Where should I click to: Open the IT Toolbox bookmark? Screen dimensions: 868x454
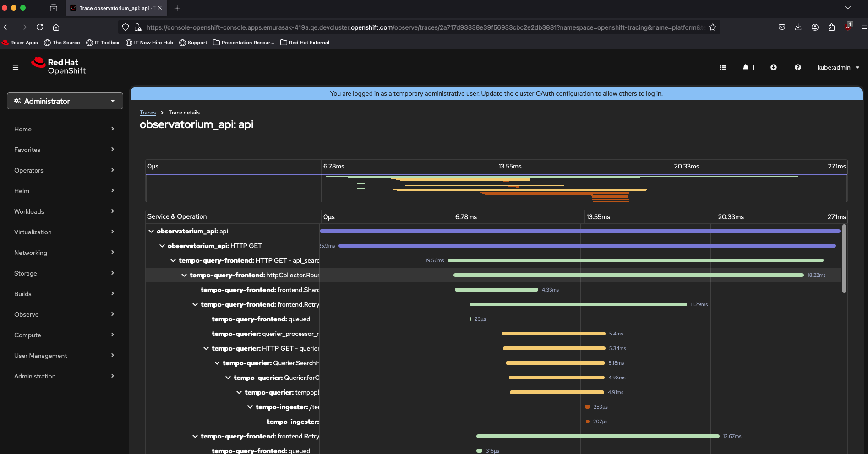pyautogui.click(x=103, y=43)
